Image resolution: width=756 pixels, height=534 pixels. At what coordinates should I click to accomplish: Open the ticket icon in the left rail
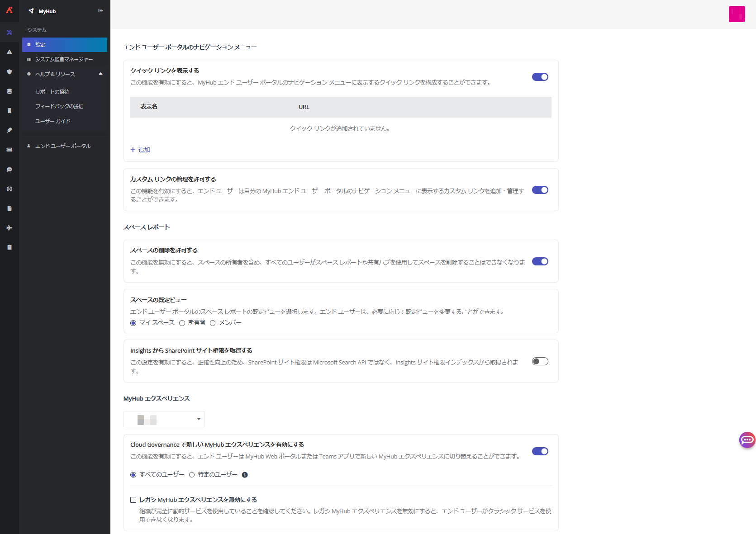[x=9, y=150]
